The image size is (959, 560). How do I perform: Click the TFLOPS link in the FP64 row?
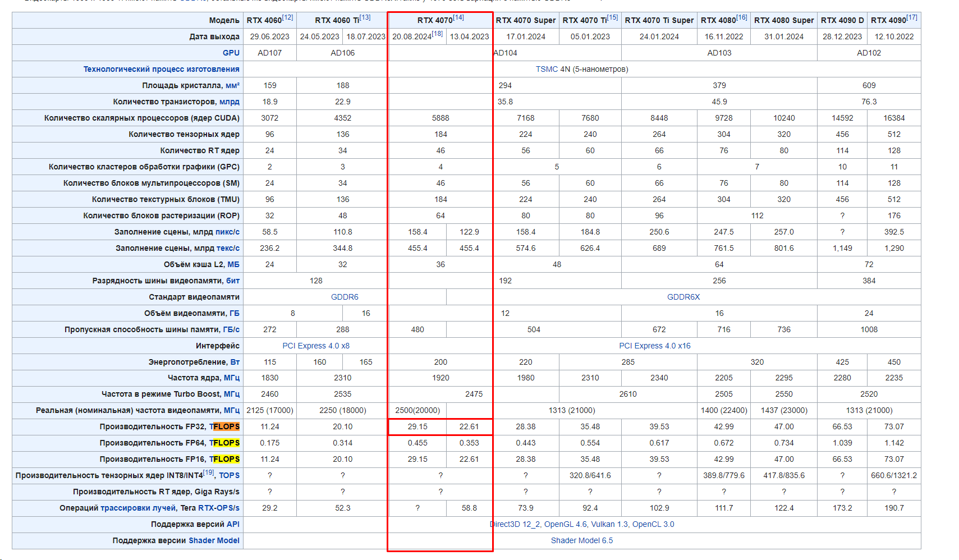coord(224,443)
